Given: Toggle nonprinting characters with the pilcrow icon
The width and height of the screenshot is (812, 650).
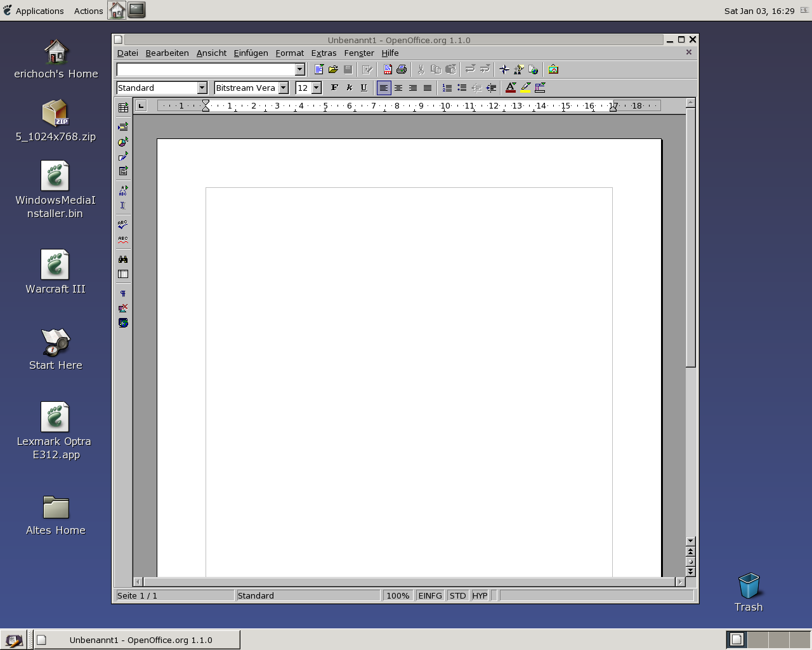Looking at the screenshot, I should (123, 293).
